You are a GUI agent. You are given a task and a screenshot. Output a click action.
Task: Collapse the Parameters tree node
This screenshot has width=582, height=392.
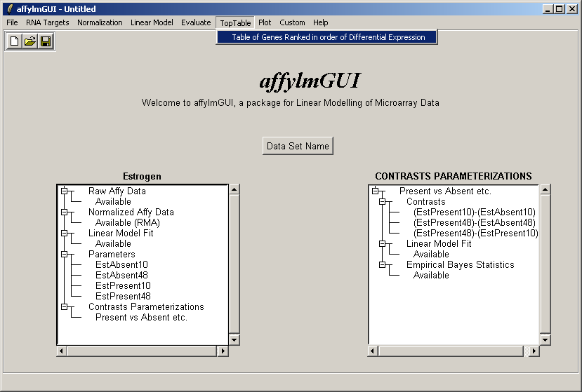[x=64, y=254]
